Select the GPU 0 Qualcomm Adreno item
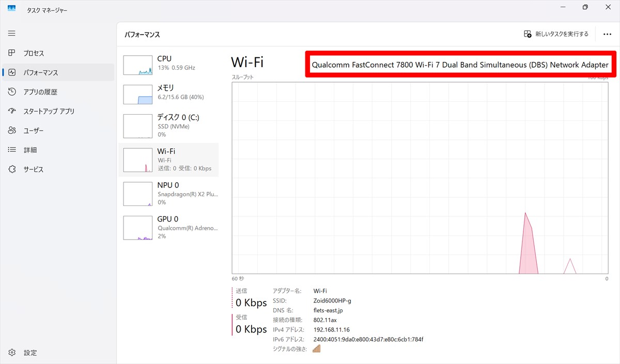Image resolution: width=620 pixels, height=364 pixels. [168, 228]
